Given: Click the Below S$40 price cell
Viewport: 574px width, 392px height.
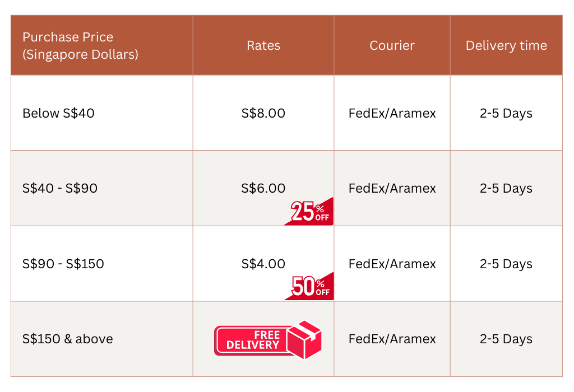Looking at the screenshot, I should pyautogui.click(x=58, y=113).
